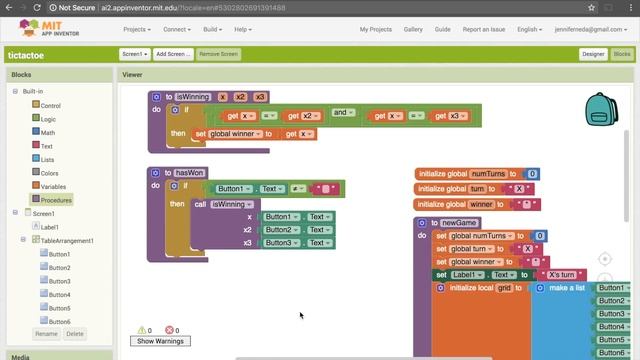The width and height of the screenshot is (640, 360).
Task: Switch to the Designer view
Action: pyautogui.click(x=593, y=54)
